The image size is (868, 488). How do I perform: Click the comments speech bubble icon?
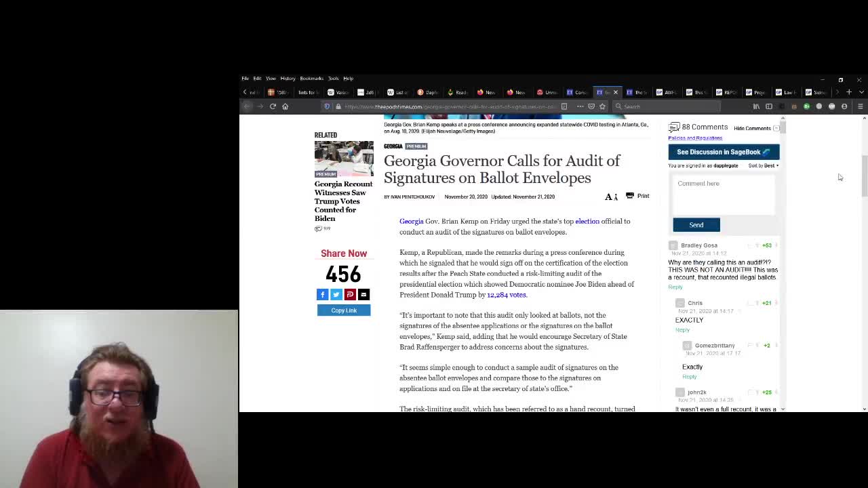pyautogui.click(x=674, y=127)
